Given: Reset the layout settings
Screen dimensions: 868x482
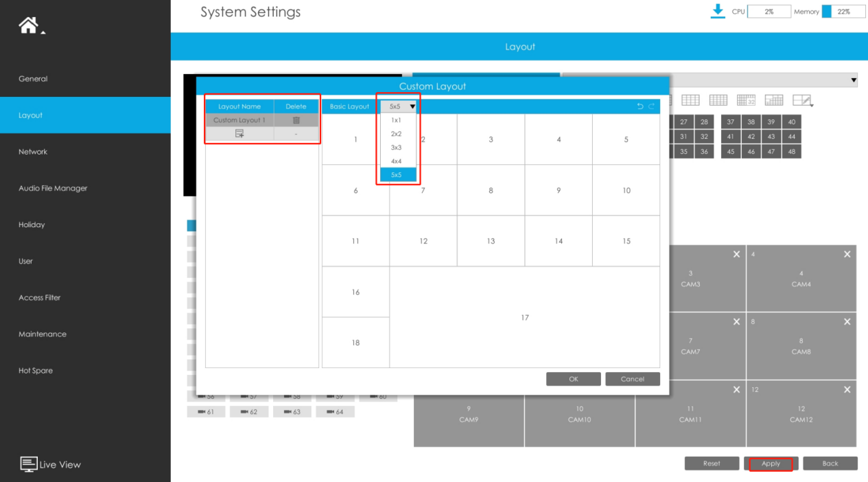Looking at the screenshot, I should click(x=712, y=463).
